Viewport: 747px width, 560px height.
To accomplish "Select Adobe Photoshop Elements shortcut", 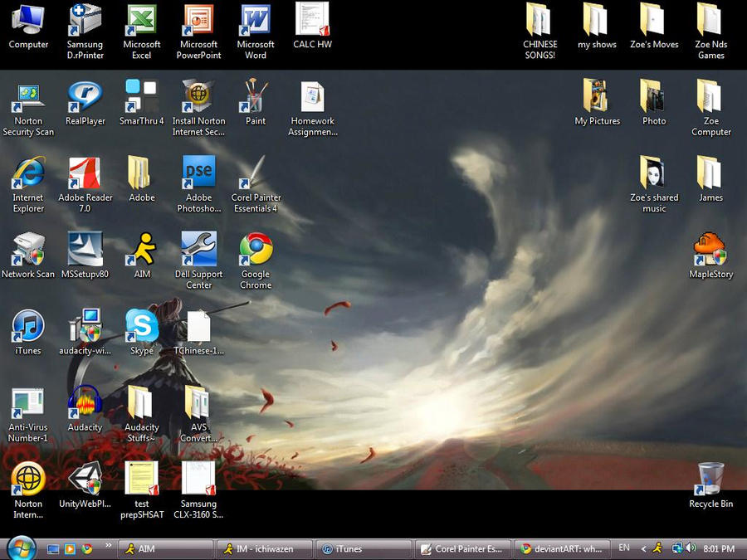I will (198, 185).
